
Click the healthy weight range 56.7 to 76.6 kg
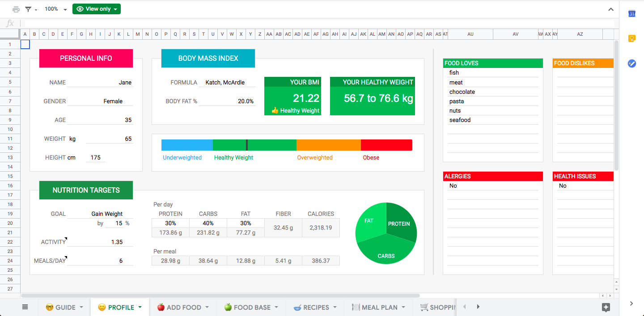click(x=378, y=98)
